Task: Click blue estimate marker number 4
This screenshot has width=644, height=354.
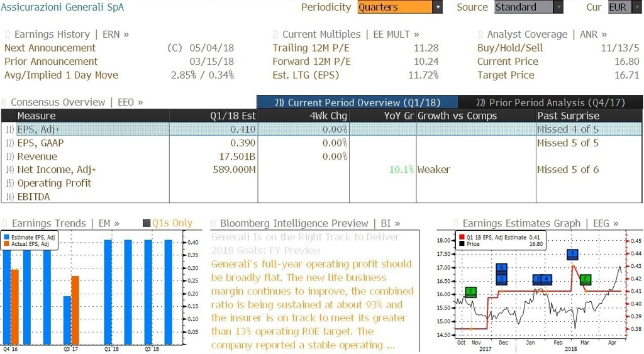Action: 547,279
